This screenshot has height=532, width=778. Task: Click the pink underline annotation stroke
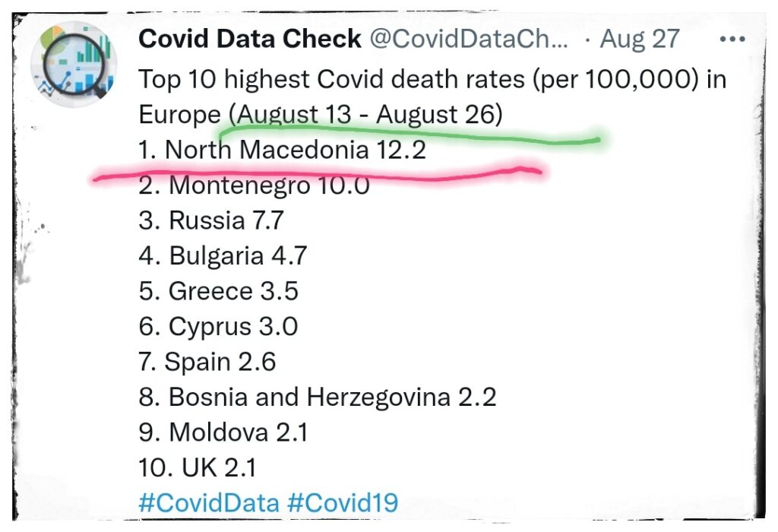pyautogui.click(x=319, y=171)
